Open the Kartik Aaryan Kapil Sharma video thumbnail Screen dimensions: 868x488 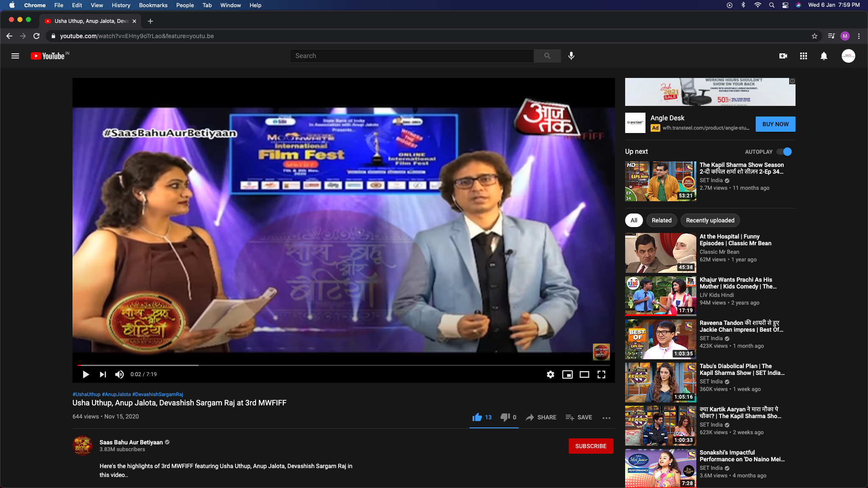click(660, 425)
